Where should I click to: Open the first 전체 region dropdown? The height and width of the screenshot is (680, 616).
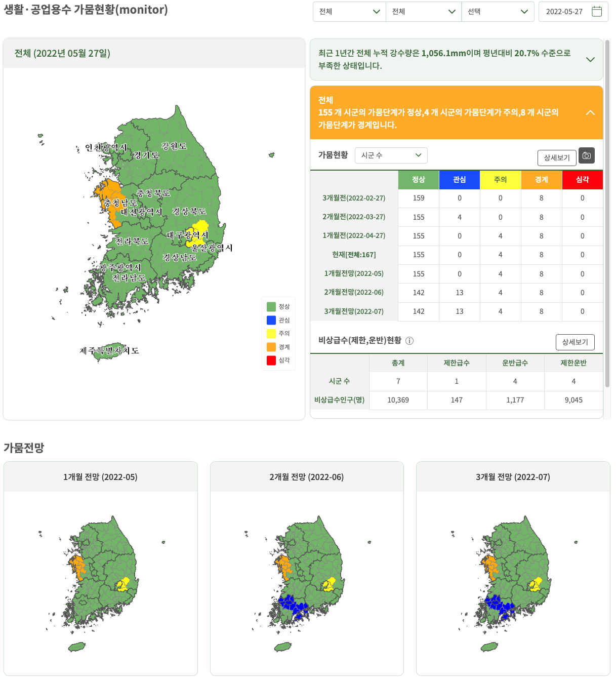coord(349,12)
